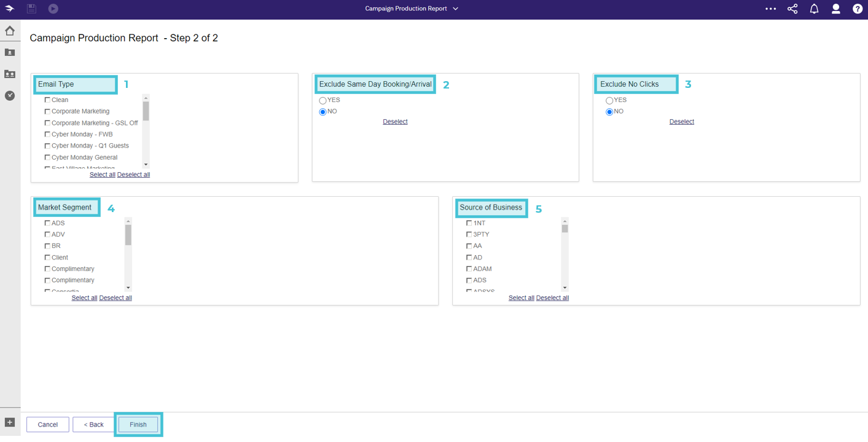Click the arrow logo icon in top-left corner

10,9
